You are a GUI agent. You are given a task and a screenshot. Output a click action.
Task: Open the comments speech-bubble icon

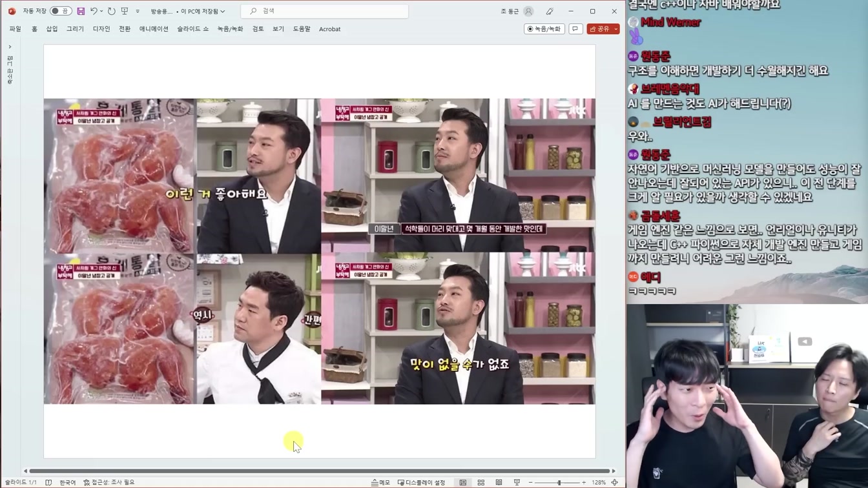(575, 29)
